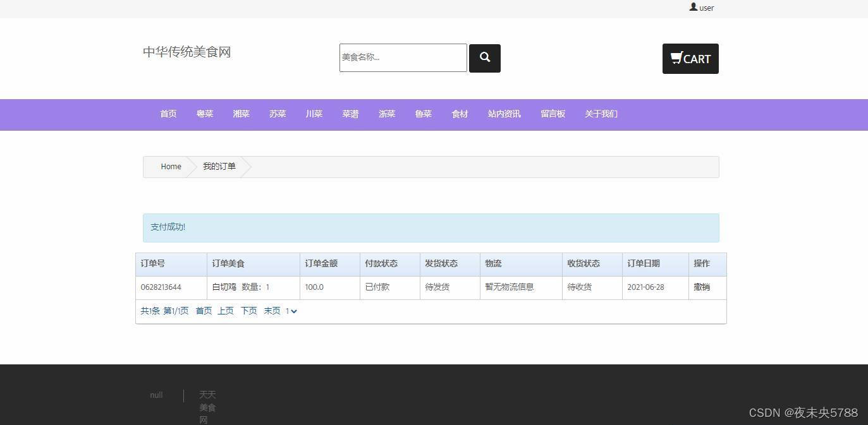
Task: Go to 首页 in the navigation bar
Action: (x=168, y=114)
